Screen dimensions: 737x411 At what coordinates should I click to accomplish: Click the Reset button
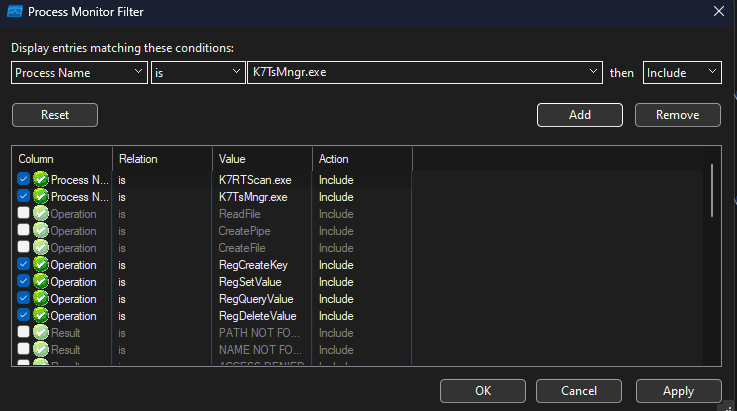click(x=55, y=115)
